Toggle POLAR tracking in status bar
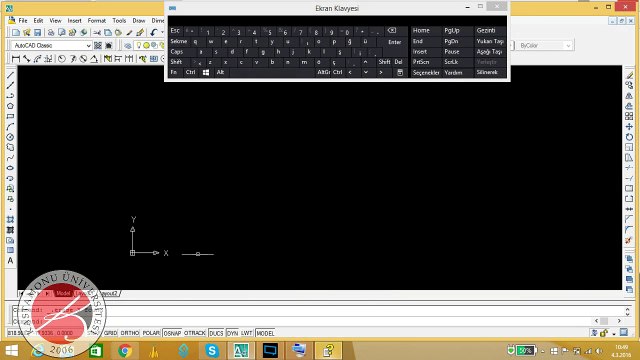 [x=151, y=333]
